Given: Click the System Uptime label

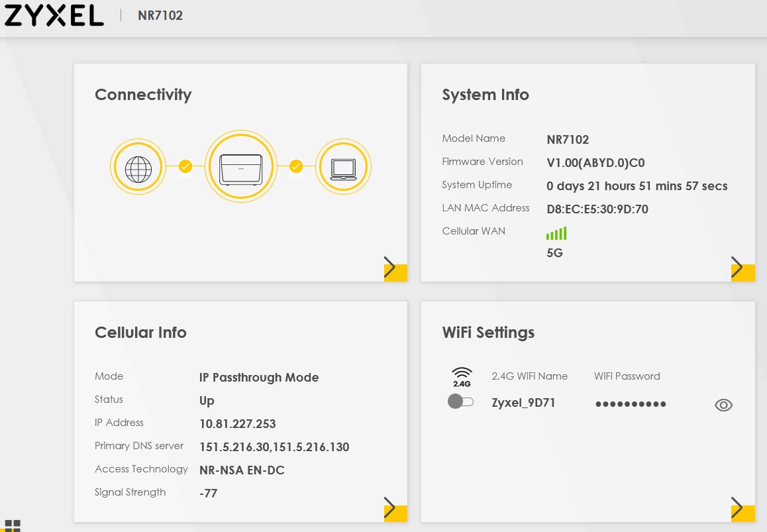Looking at the screenshot, I should 477,185.
